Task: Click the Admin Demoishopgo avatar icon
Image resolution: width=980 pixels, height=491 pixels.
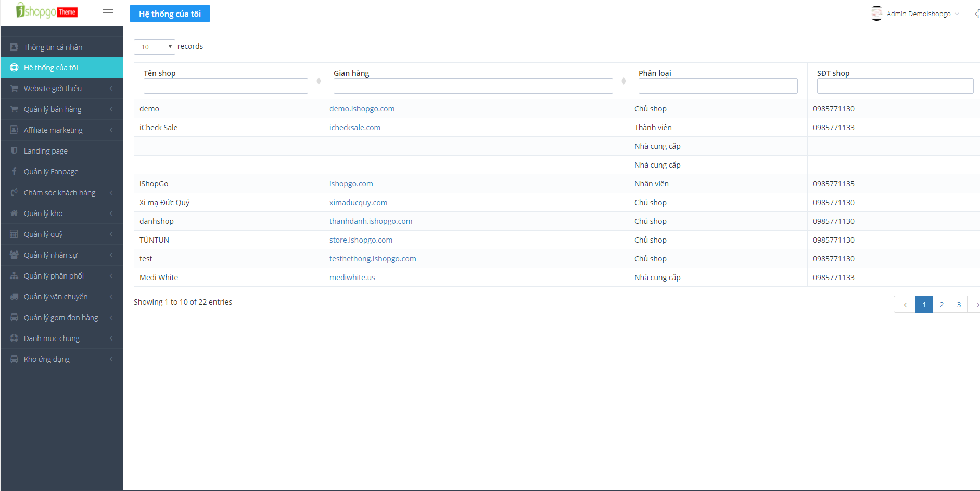Action: tap(876, 14)
